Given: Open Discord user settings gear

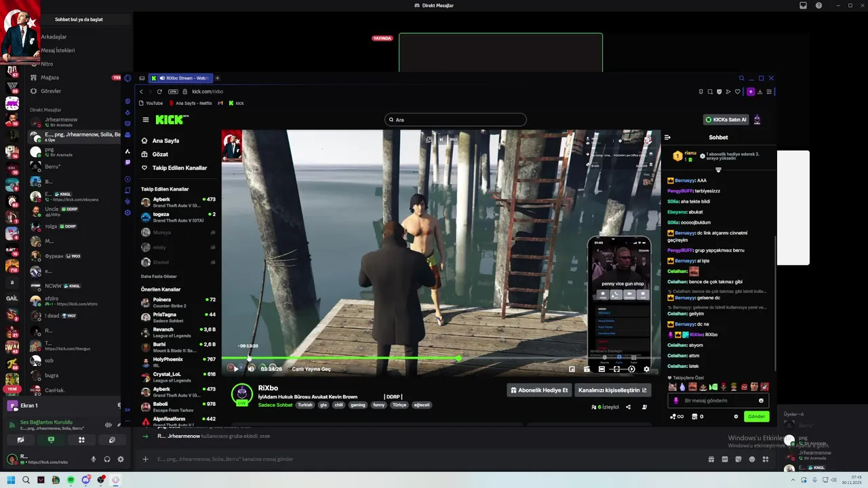Looking at the screenshot, I should tap(121, 459).
